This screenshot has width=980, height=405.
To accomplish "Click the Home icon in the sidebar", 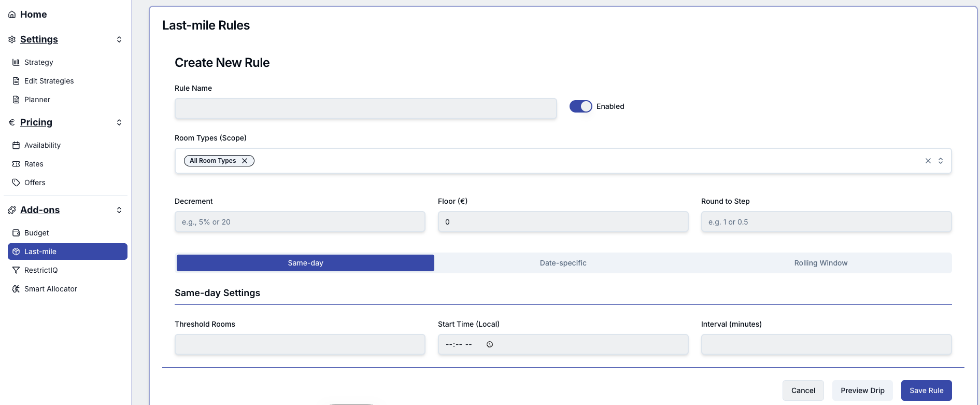I will pyautogui.click(x=12, y=15).
